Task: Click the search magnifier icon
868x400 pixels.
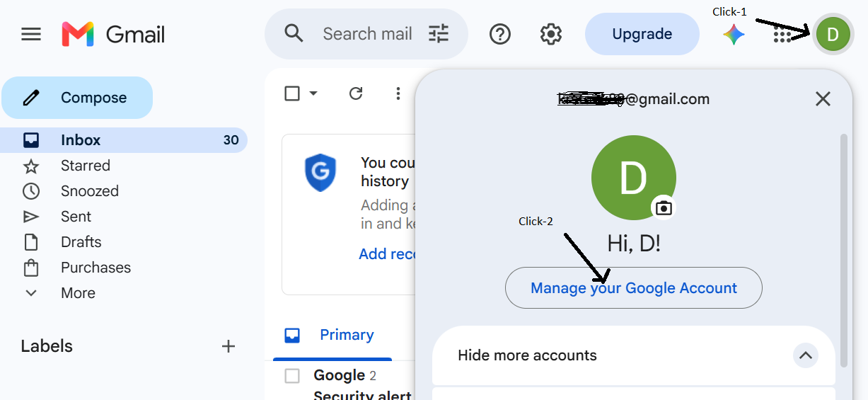Action: [294, 33]
